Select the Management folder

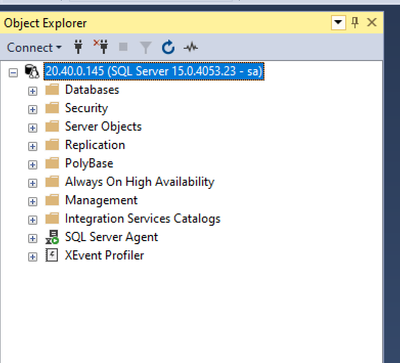pos(101,200)
